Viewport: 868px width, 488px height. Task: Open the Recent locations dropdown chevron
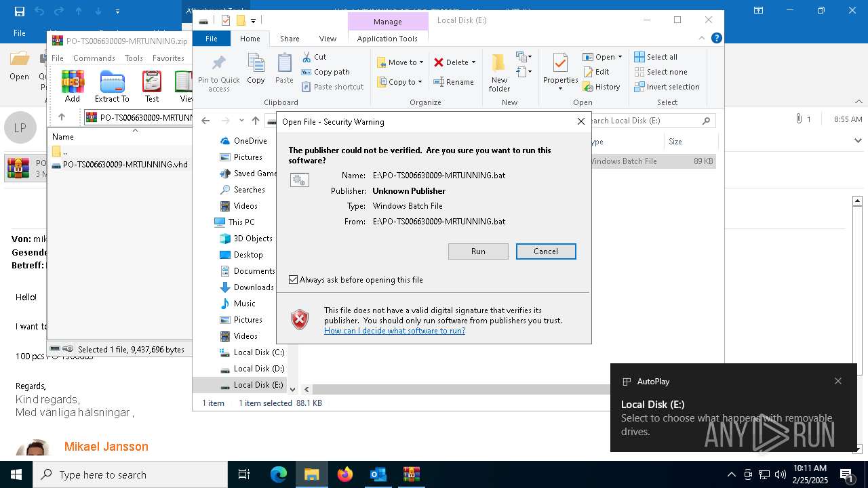(241, 121)
